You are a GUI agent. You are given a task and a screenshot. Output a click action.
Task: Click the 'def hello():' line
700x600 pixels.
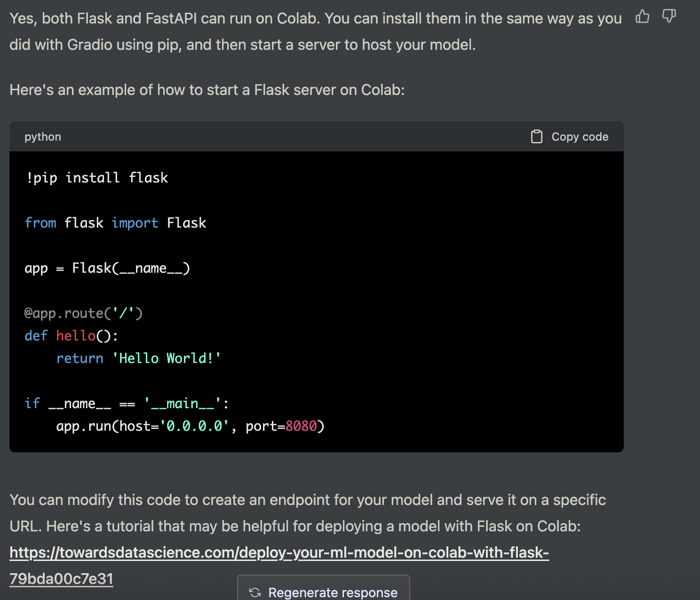coord(71,336)
